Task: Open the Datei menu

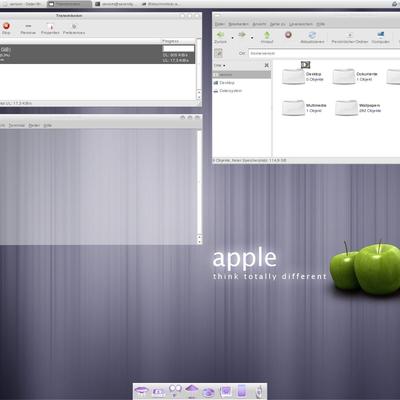Action: click(x=220, y=24)
